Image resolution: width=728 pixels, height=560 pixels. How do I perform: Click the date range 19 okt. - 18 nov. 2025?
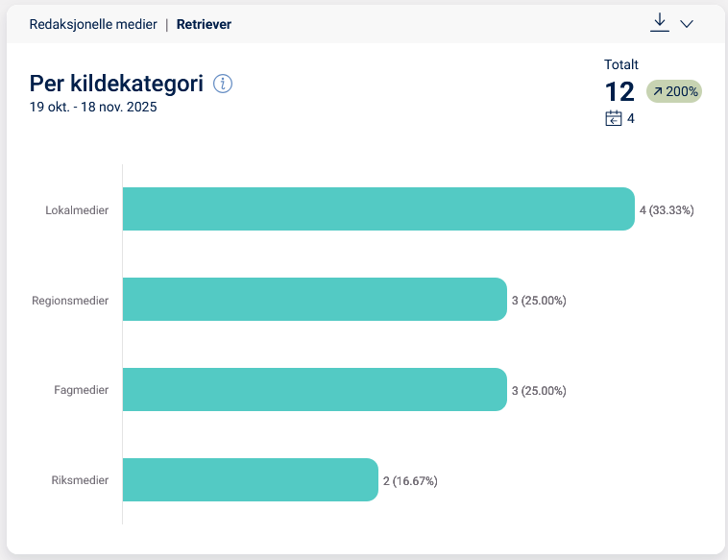(x=93, y=108)
